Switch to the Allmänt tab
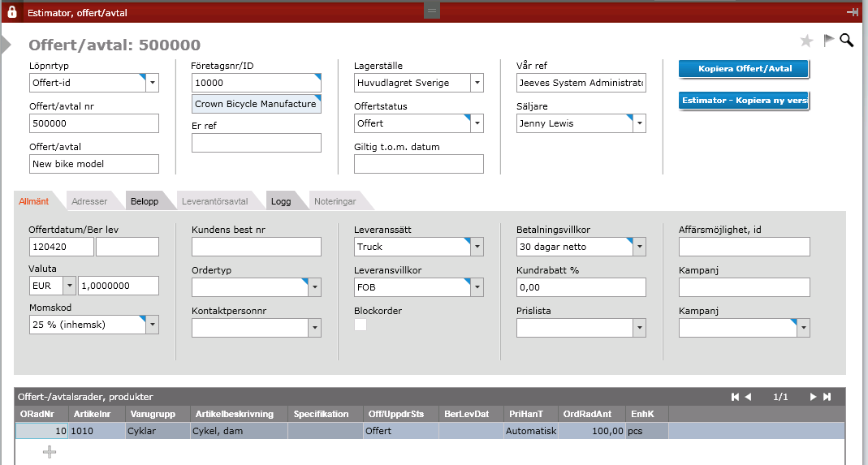 pyautogui.click(x=34, y=201)
